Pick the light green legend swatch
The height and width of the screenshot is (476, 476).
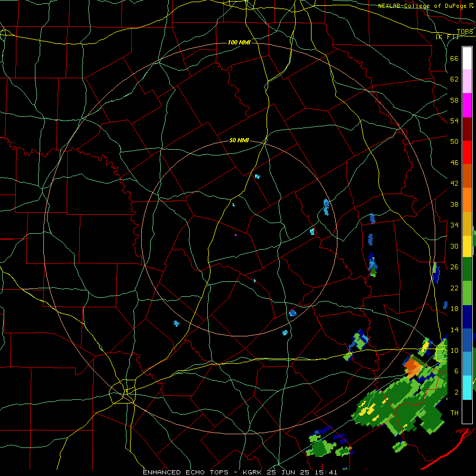(x=467, y=293)
